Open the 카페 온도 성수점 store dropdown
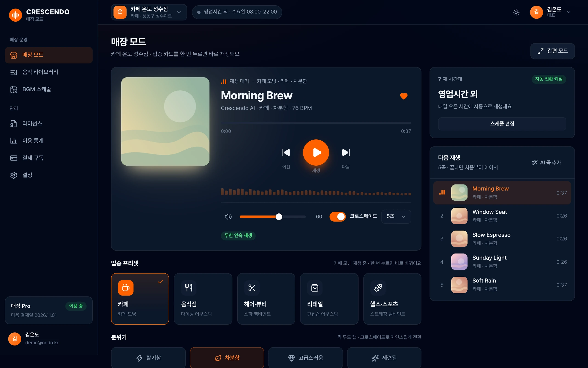 pos(149,12)
